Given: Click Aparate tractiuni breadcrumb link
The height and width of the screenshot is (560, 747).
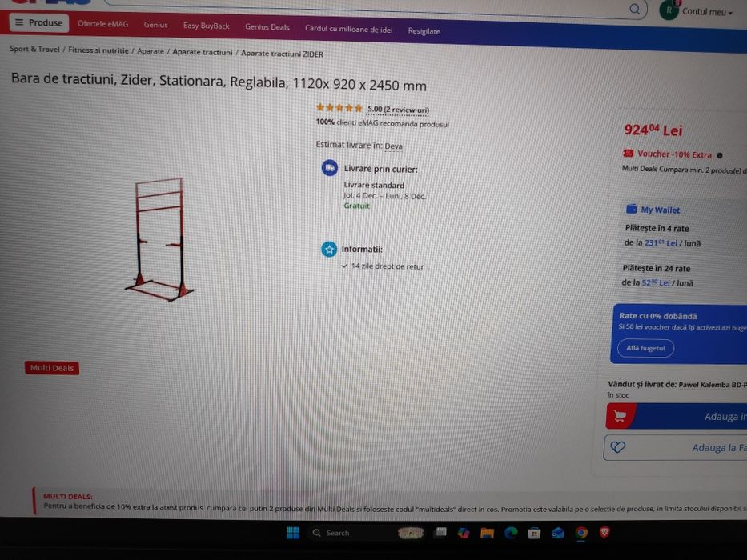Looking at the screenshot, I should tap(203, 52).
